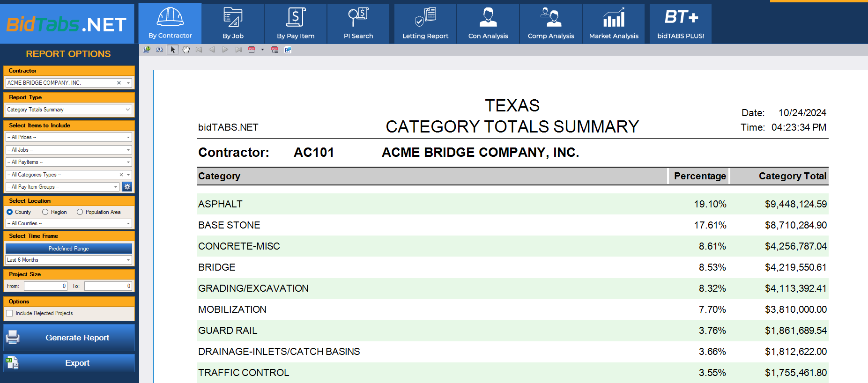This screenshot has width=868, height=383.
Task: Click the open-in-external-window icon
Action: [x=288, y=50]
